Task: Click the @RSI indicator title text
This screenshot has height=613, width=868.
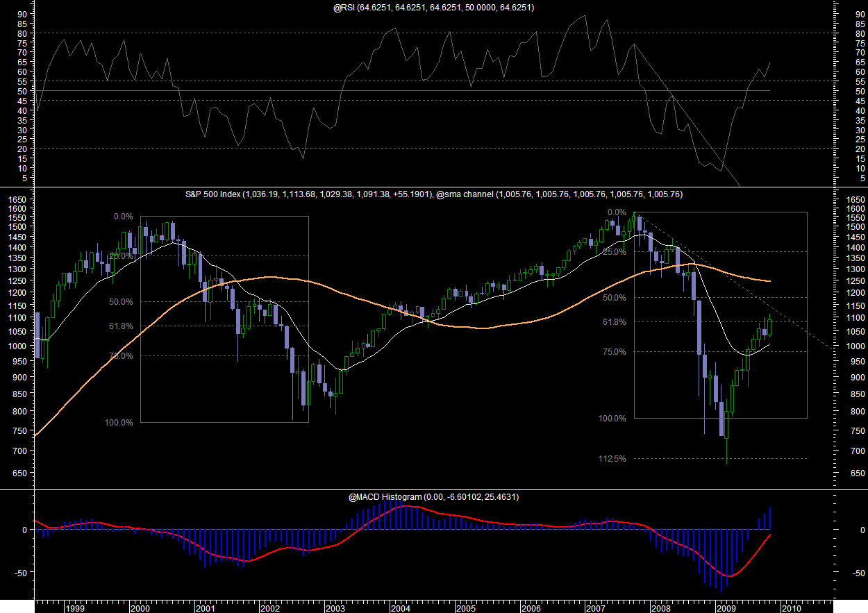Action: coord(434,7)
